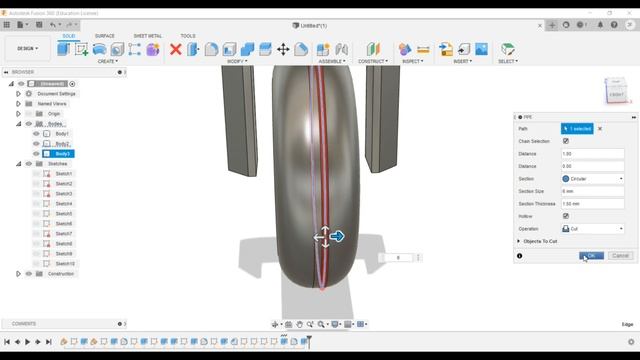This screenshot has height=360, width=640.
Task: Click the Viewports layout icon
Action: [x=360, y=324]
